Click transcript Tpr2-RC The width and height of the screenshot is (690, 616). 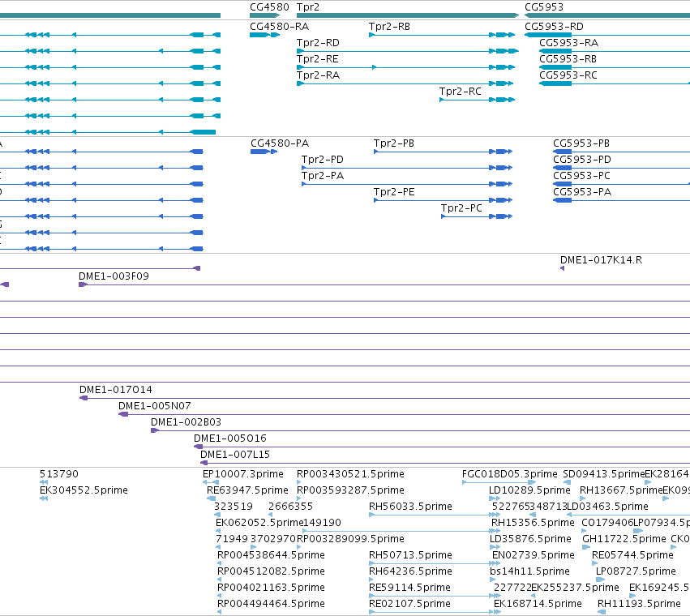[461, 92]
